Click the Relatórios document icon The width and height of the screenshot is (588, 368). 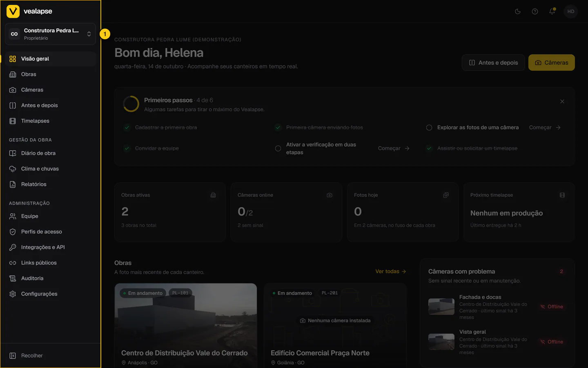pyautogui.click(x=13, y=184)
